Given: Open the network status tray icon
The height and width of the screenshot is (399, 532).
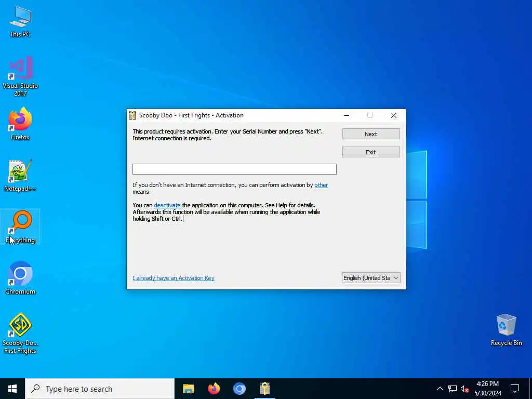Looking at the screenshot, I should pos(453,389).
